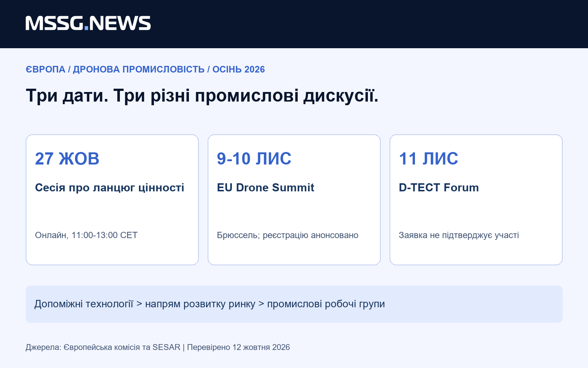Click 'Онлайн, 11:00-13:00 CET' detail
The height and width of the screenshot is (368, 588).
pyautogui.click(x=86, y=235)
